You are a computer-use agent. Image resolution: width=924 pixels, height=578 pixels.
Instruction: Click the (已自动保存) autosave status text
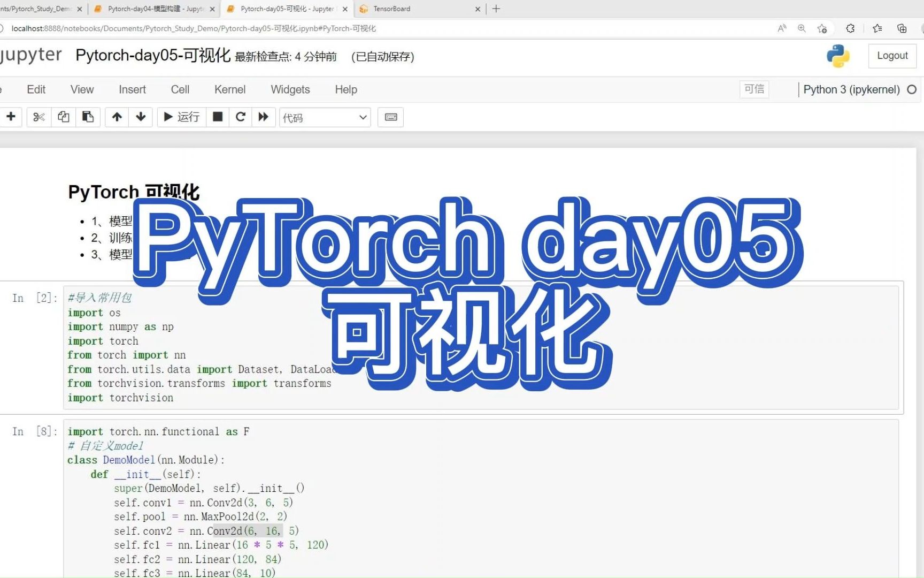tap(383, 57)
